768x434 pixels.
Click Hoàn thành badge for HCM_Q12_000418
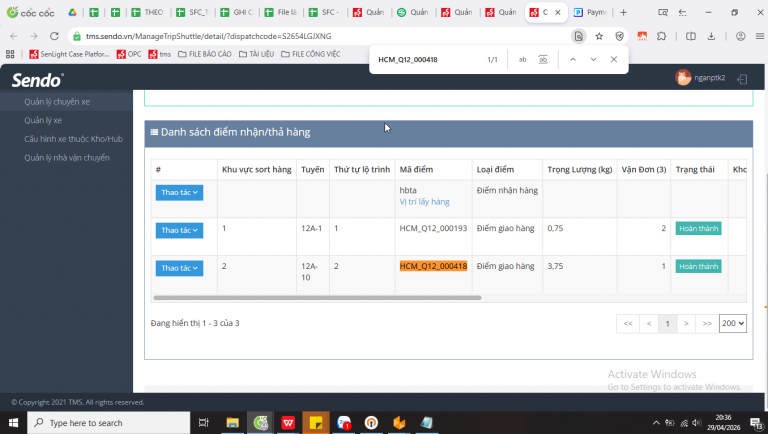(x=698, y=266)
